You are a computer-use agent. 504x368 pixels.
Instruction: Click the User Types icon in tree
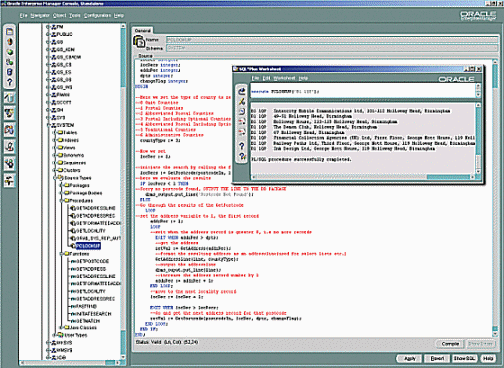(60, 335)
